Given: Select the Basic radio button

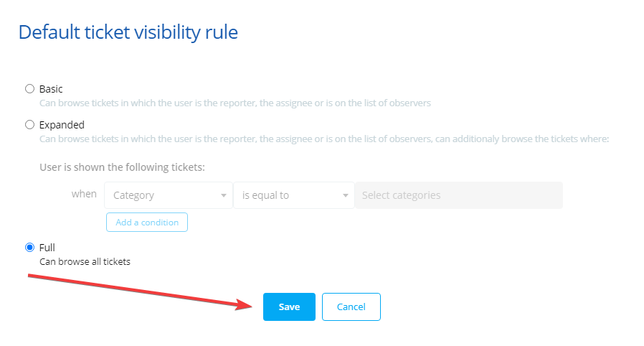Looking at the screenshot, I should click(x=29, y=89).
